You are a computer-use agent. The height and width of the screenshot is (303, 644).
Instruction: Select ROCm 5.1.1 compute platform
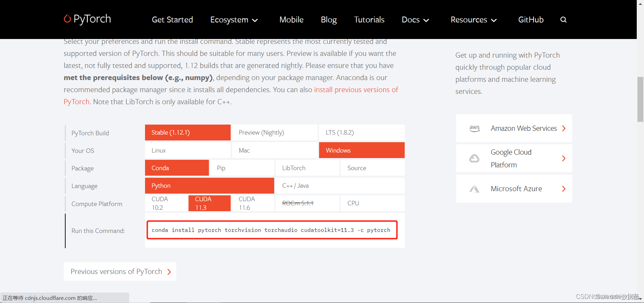click(307, 203)
